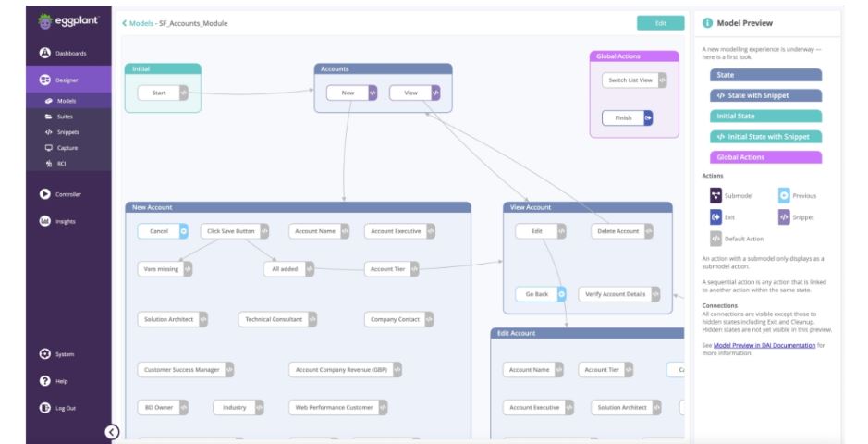Select the Edit action in View Account
The width and height of the screenshot is (868, 444).
[x=541, y=231]
